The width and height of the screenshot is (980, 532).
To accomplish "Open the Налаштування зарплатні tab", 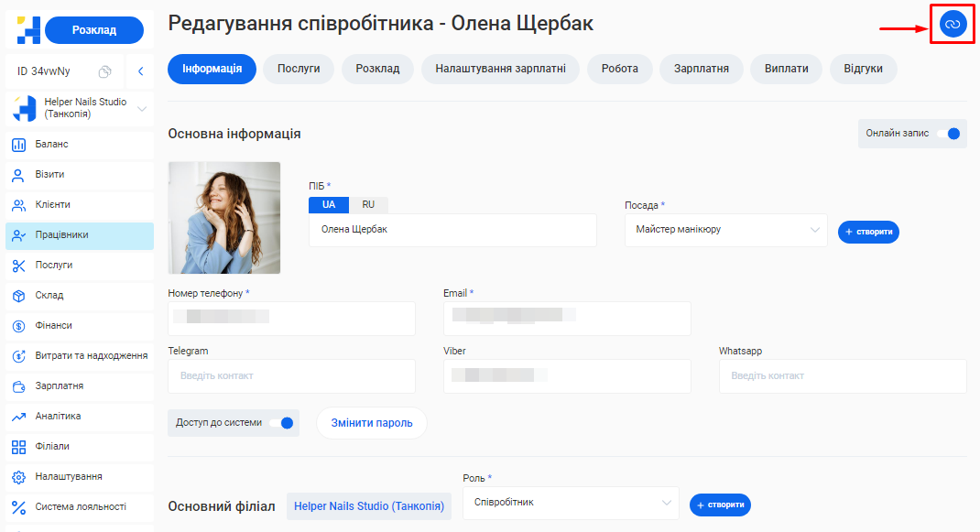I will (500, 70).
